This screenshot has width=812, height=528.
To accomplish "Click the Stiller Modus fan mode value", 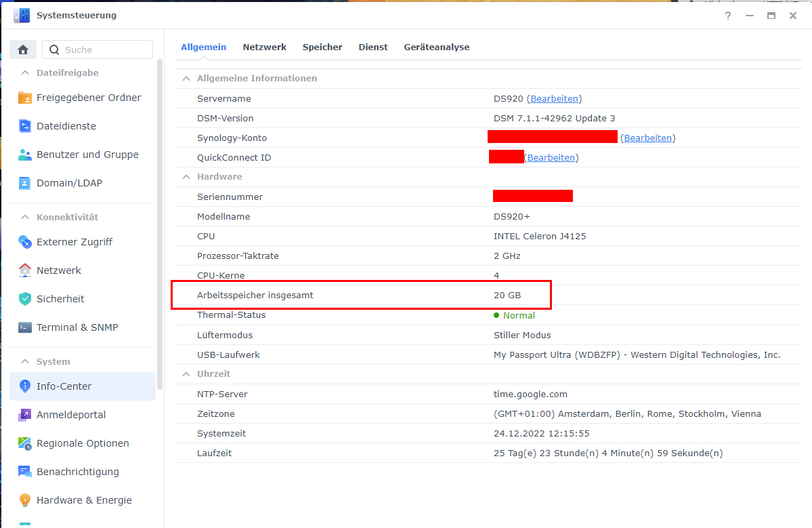I will 522,336.
